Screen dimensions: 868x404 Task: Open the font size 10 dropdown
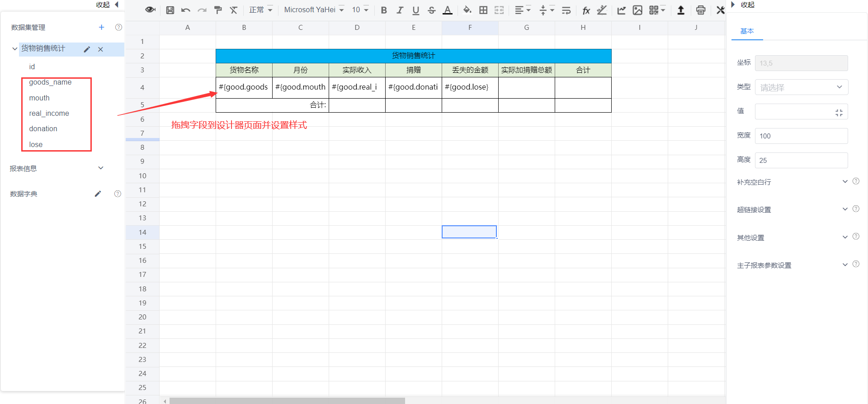click(360, 10)
